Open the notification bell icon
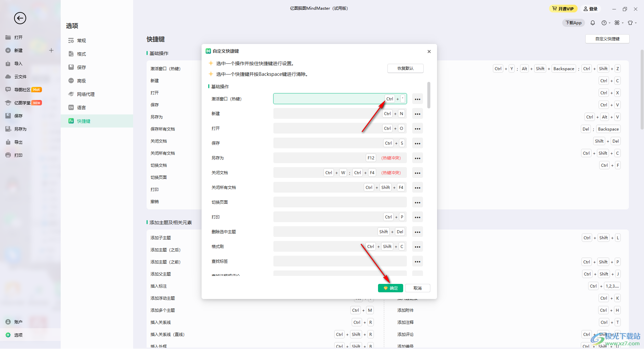The height and width of the screenshot is (349, 644). [x=593, y=23]
